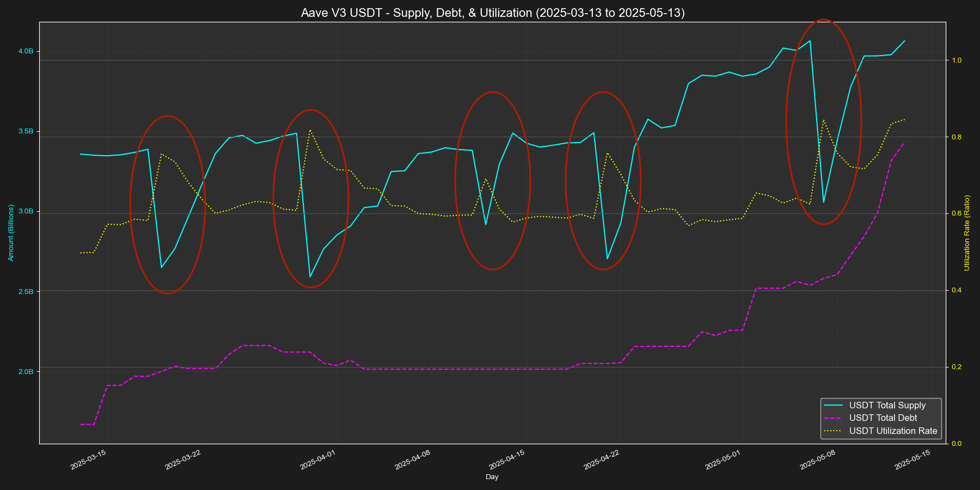The image size is (980, 490).
Task: Click the USDT Utilization Rate legend entry
Action: click(893, 431)
